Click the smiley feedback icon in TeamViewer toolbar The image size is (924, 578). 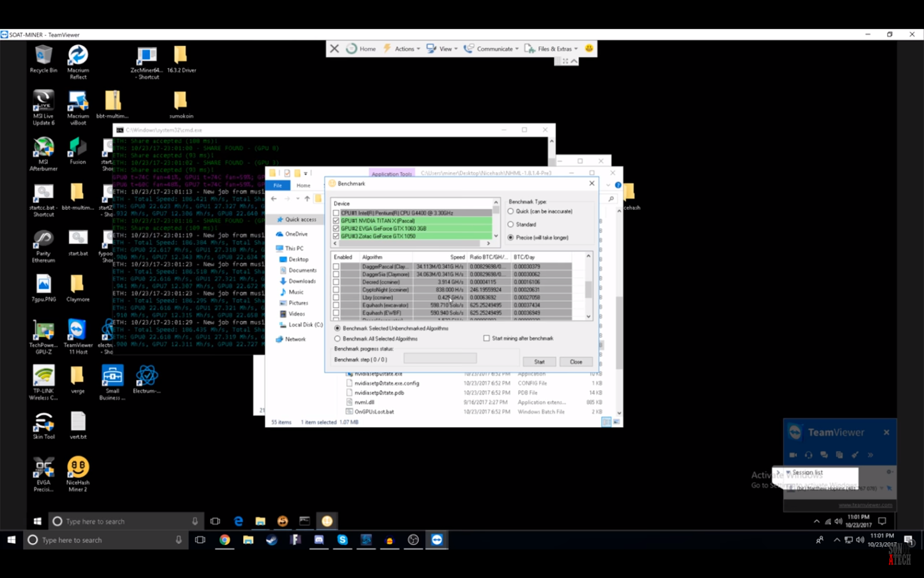click(x=589, y=49)
